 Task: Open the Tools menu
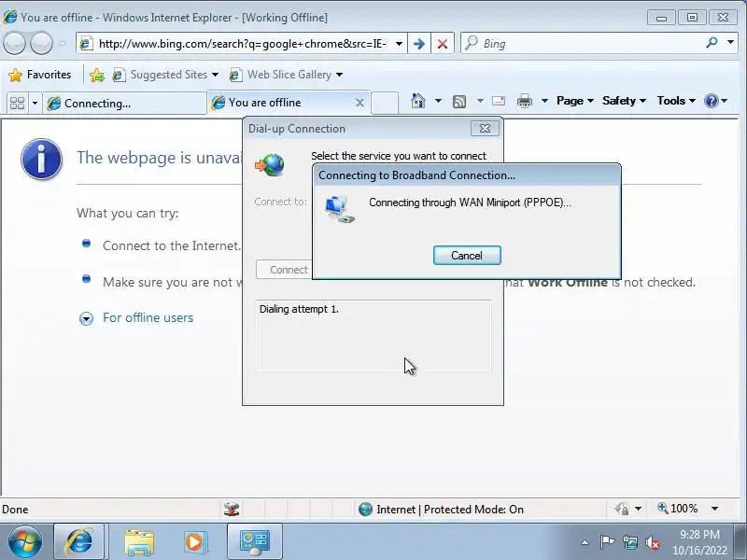(x=676, y=101)
